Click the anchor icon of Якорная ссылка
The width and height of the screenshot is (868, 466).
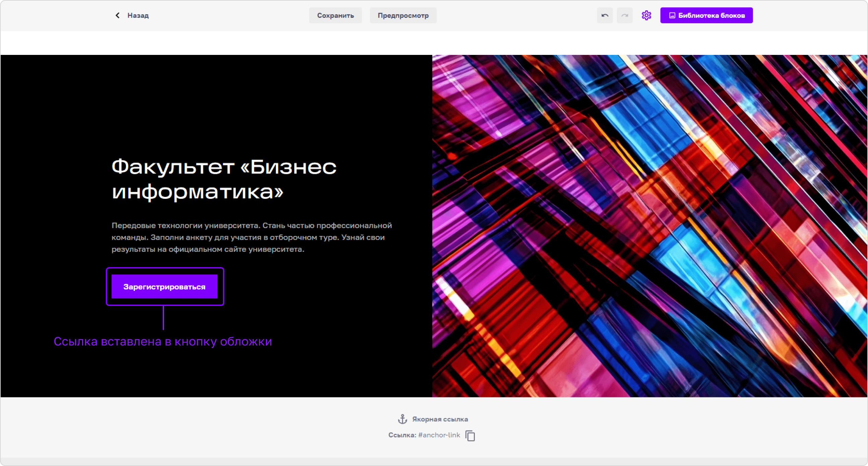pyautogui.click(x=402, y=419)
